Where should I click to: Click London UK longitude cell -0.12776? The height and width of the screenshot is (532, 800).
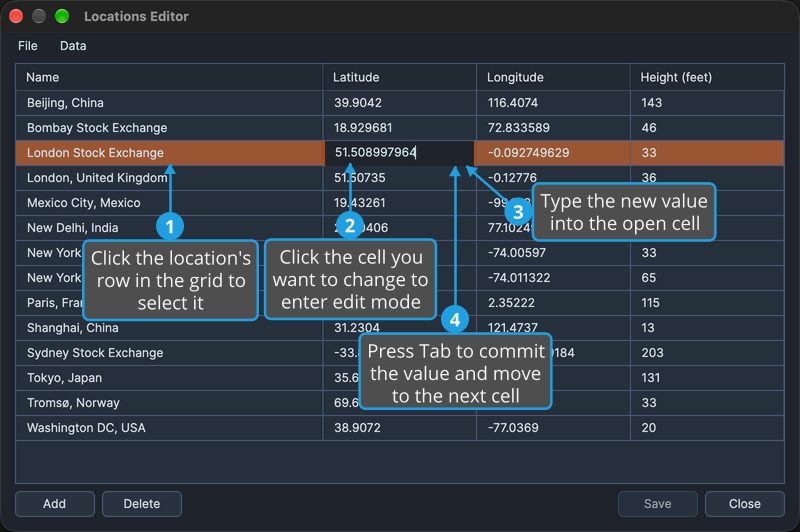coord(554,178)
